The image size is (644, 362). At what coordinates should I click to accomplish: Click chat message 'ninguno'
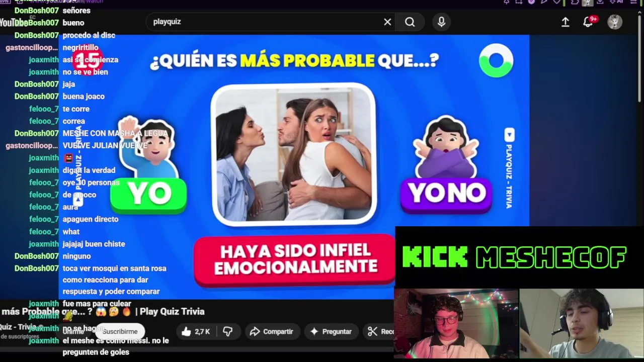(76, 256)
